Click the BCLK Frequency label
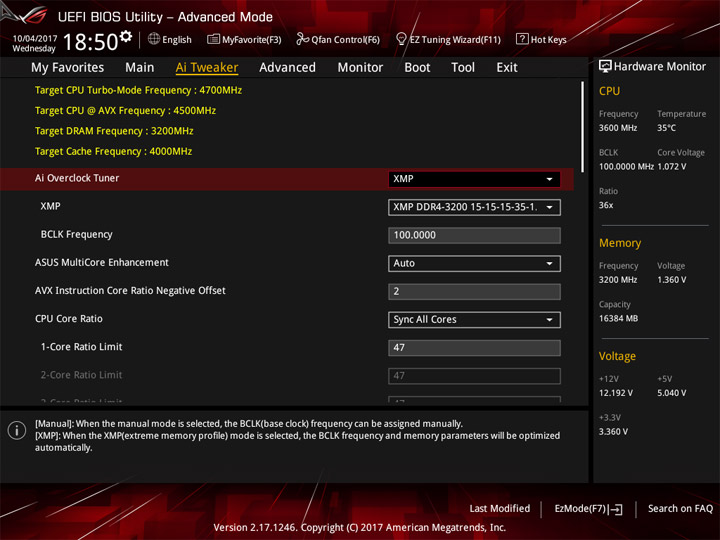 (x=76, y=234)
